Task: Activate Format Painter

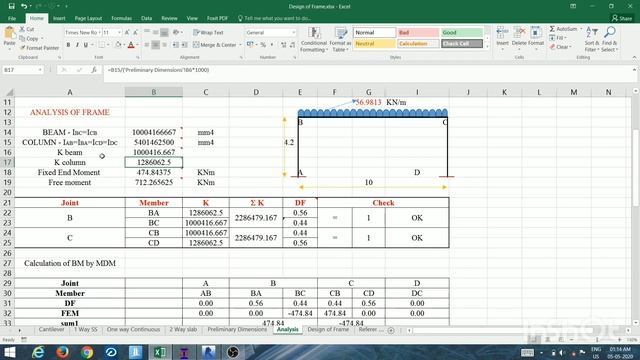Action: pyautogui.click(x=39, y=48)
